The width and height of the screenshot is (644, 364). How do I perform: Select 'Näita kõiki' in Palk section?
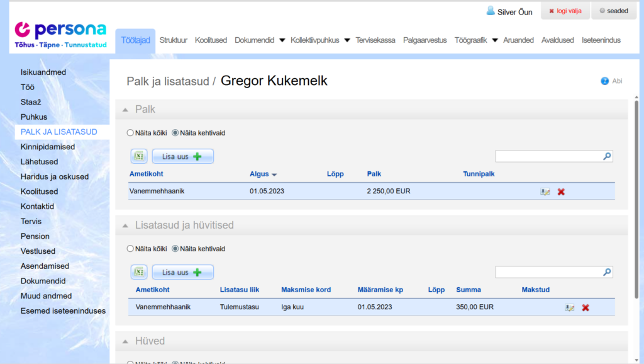130,133
